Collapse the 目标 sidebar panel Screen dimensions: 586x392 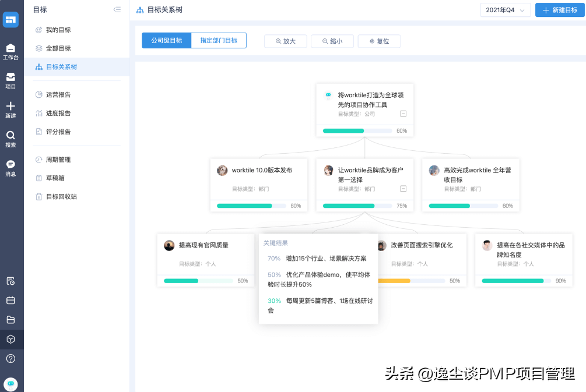117,10
